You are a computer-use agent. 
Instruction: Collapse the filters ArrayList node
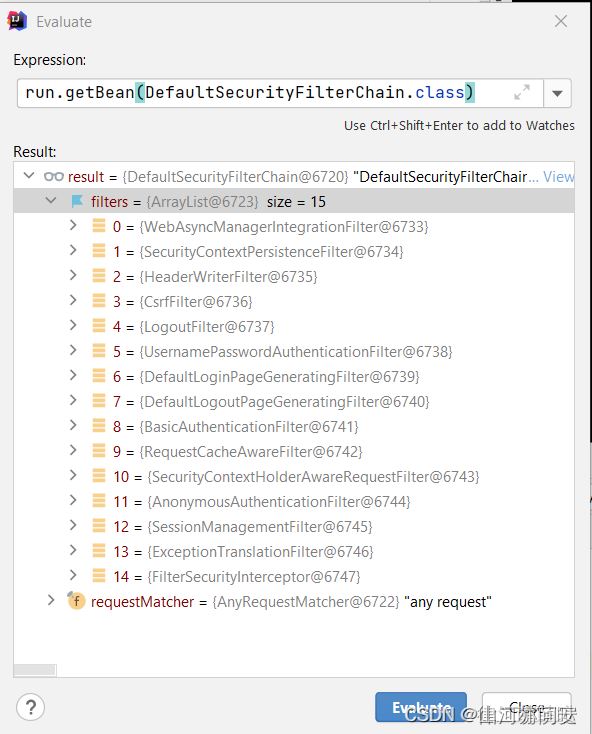click(51, 201)
